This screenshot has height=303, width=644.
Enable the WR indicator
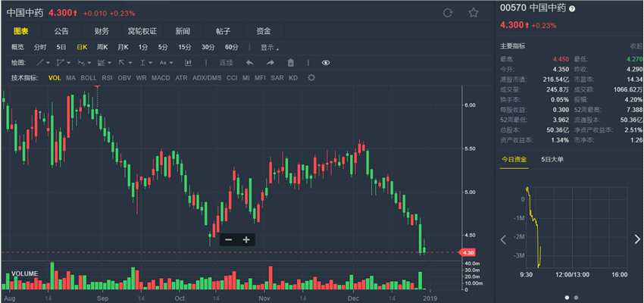[x=141, y=77]
